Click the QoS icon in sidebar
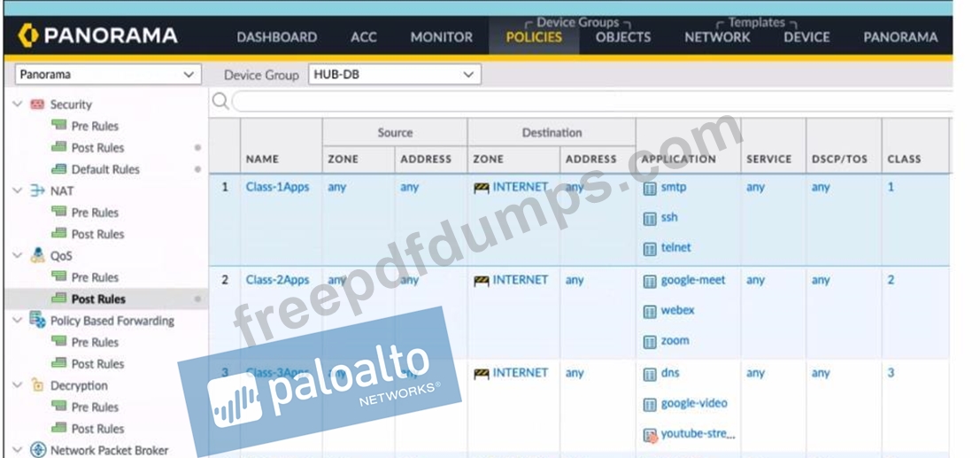 pos(37,256)
